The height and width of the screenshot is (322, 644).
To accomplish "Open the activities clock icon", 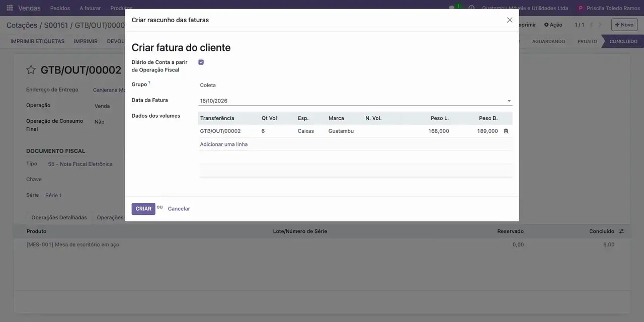I will tap(471, 8).
